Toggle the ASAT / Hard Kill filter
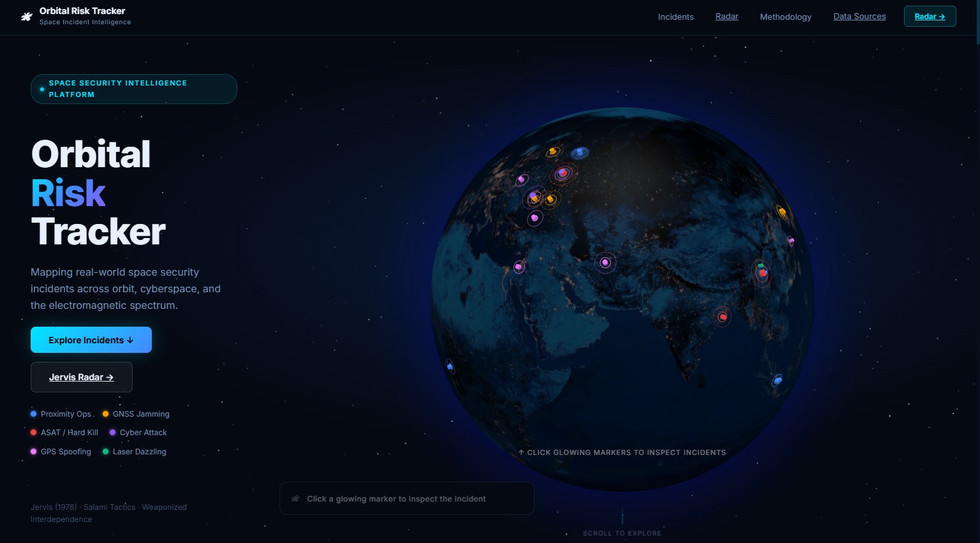Screen dimensions: 980x543 (64, 432)
